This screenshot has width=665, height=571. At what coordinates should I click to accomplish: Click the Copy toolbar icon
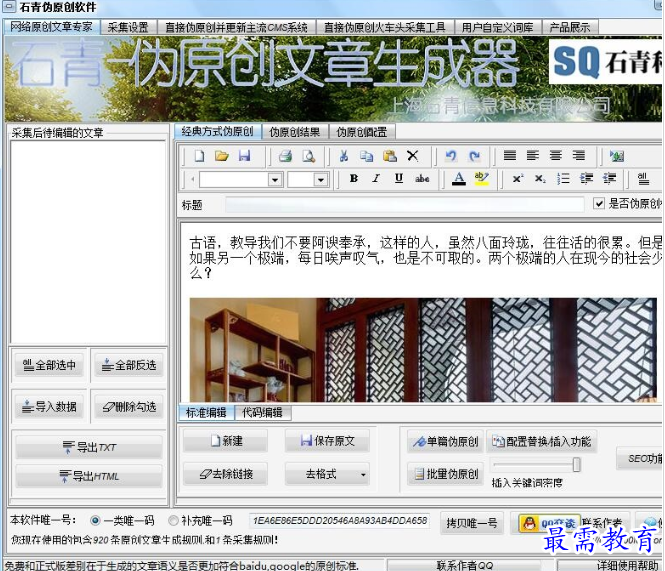click(366, 156)
